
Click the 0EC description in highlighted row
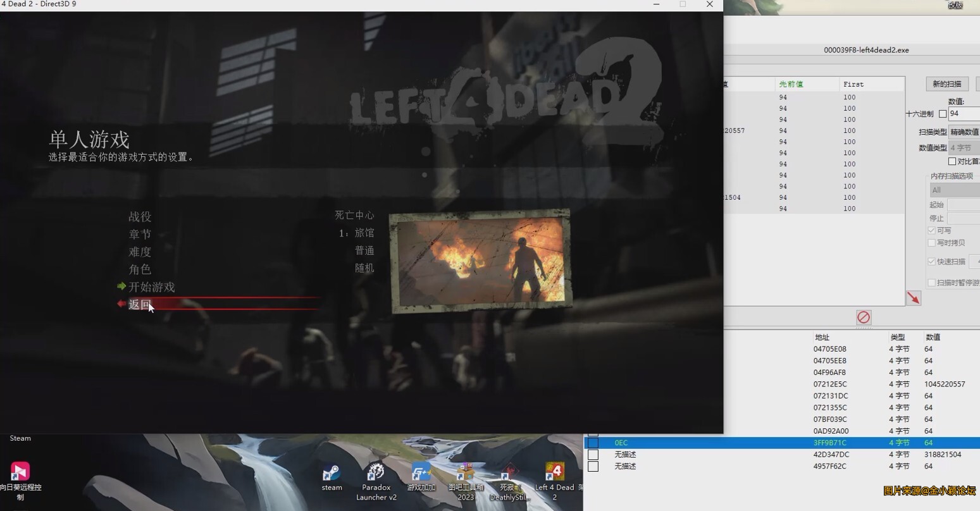[x=621, y=443]
